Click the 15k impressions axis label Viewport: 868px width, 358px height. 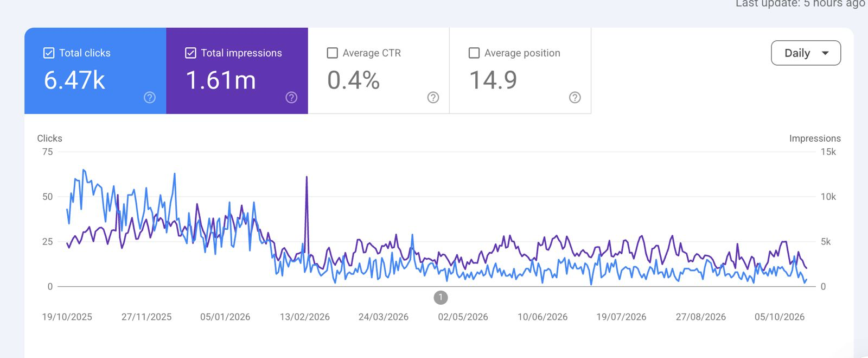(x=828, y=152)
